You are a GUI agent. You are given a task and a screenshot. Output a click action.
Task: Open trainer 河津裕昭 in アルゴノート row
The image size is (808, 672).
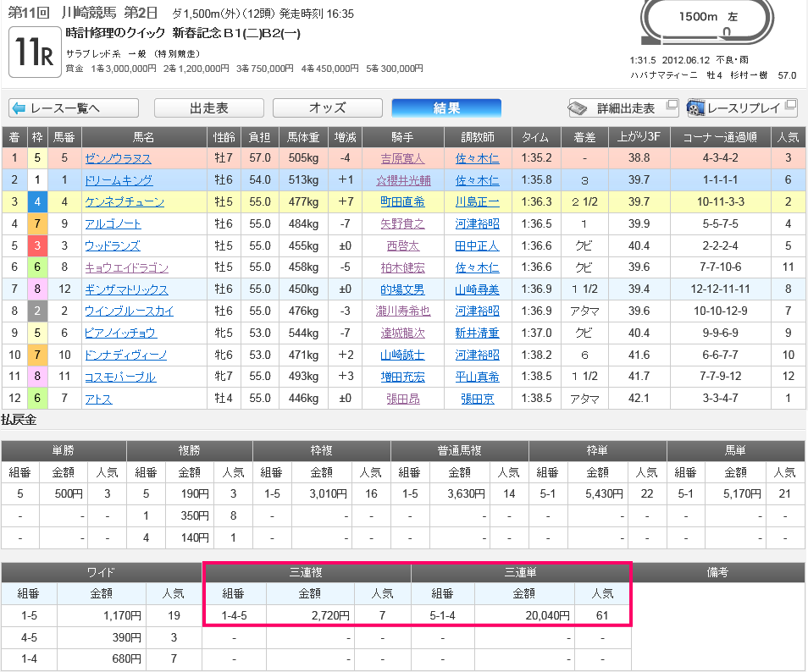pyautogui.click(x=477, y=224)
